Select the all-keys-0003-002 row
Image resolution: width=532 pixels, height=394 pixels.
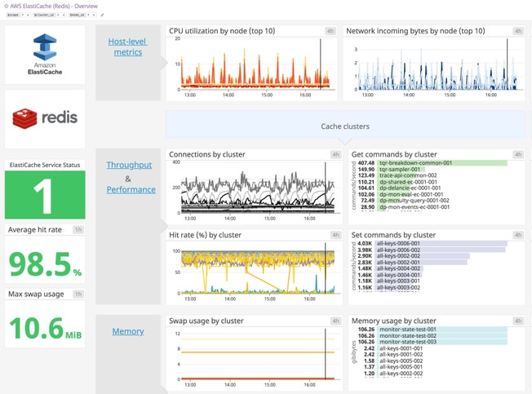[432, 287]
